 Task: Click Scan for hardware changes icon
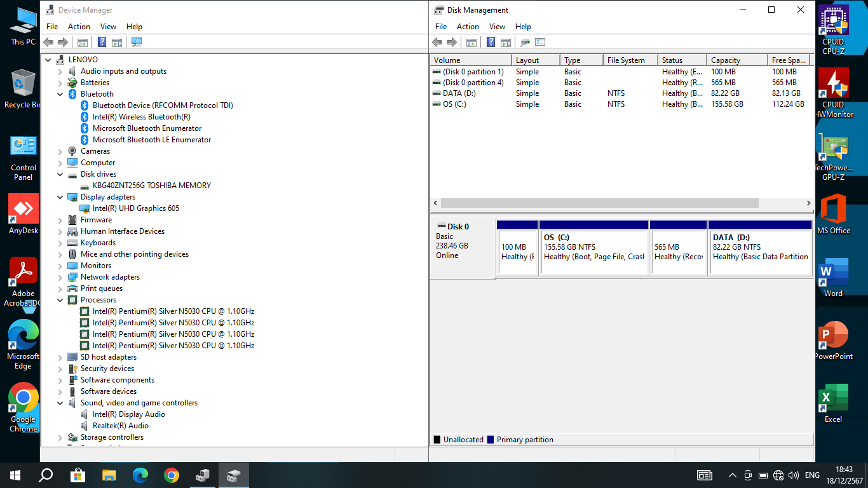(137, 43)
